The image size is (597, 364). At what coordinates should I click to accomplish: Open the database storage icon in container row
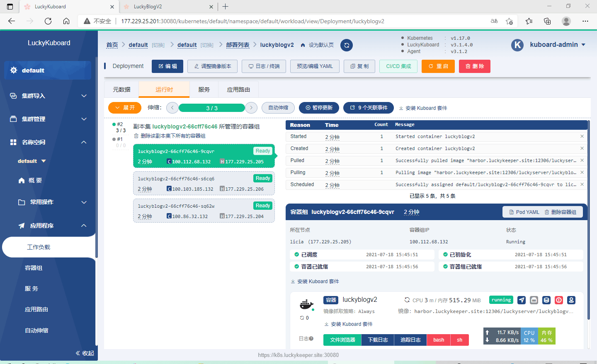pyautogui.click(x=546, y=300)
